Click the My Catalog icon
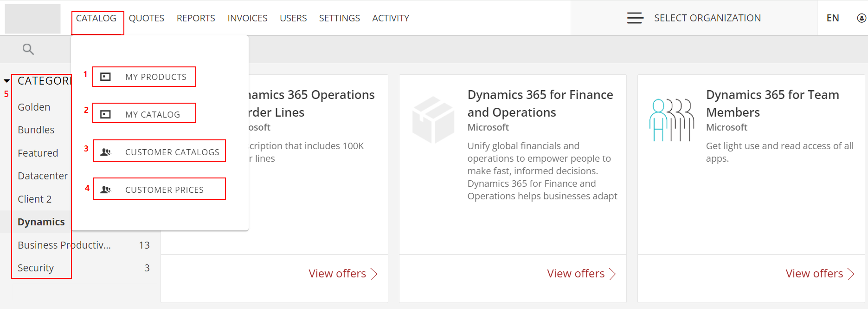 [106, 114]
